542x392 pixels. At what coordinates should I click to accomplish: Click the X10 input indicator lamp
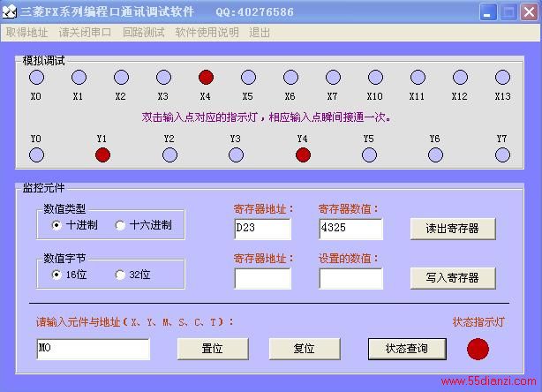point(375,78)
